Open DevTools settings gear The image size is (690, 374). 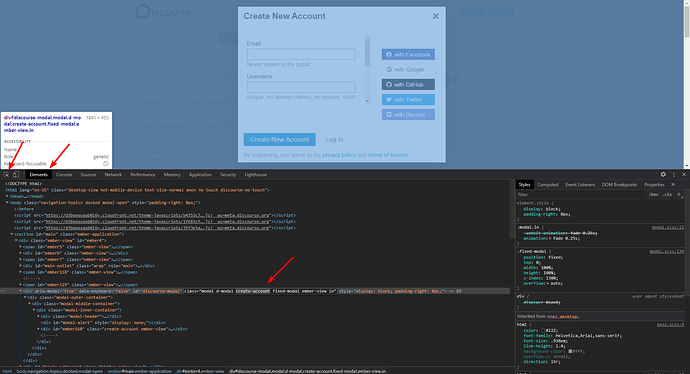click(x=663, y=175)
